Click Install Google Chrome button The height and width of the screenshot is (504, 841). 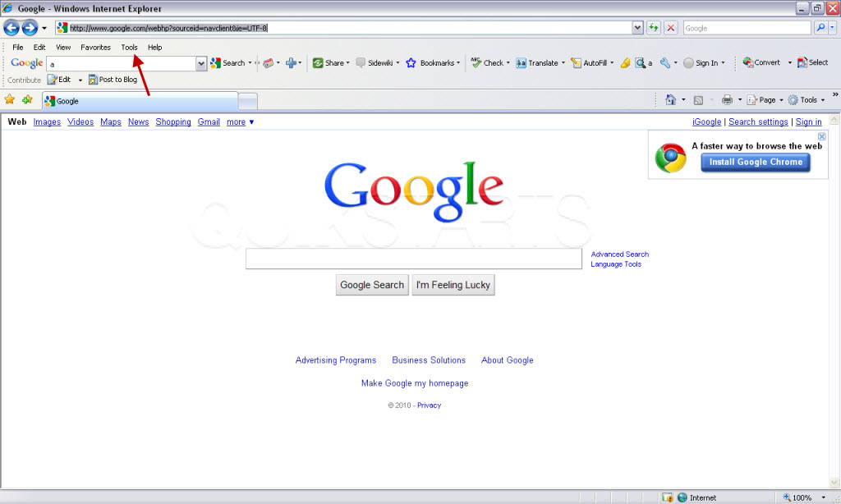756,162
